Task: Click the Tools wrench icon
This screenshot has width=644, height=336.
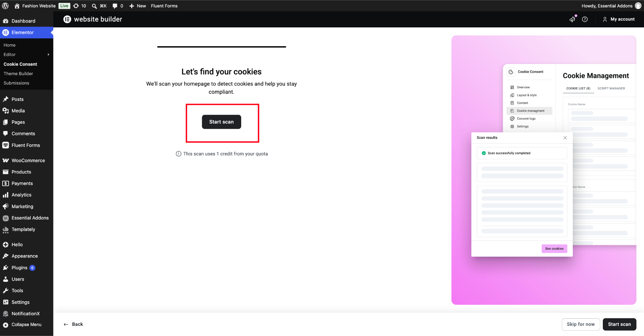Action: [x=6, y=291]
